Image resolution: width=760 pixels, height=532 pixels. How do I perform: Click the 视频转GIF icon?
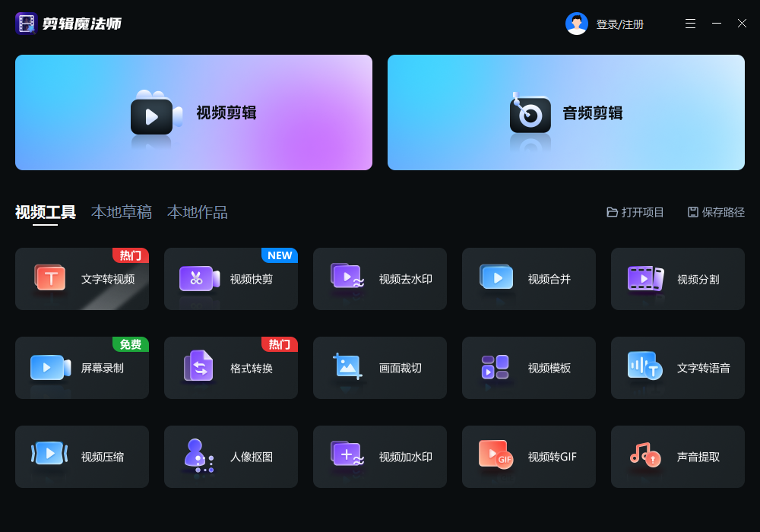[496, 454]
